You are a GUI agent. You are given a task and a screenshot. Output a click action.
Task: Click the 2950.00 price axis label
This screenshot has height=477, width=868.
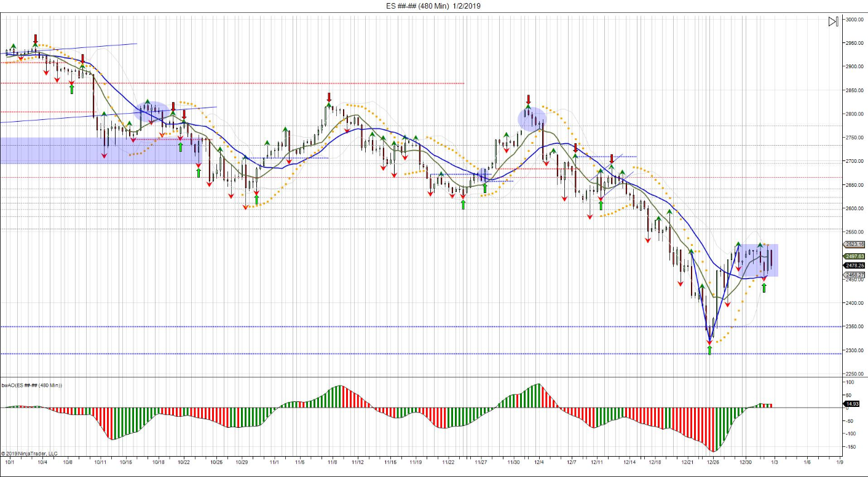click(x=856, y=43)
